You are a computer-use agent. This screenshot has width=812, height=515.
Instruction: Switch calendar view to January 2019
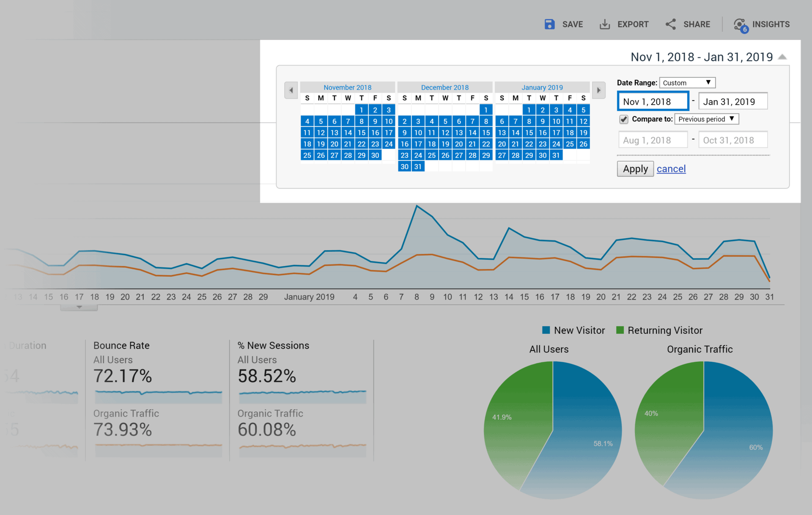pyautogui.click(x=542, y=87)
